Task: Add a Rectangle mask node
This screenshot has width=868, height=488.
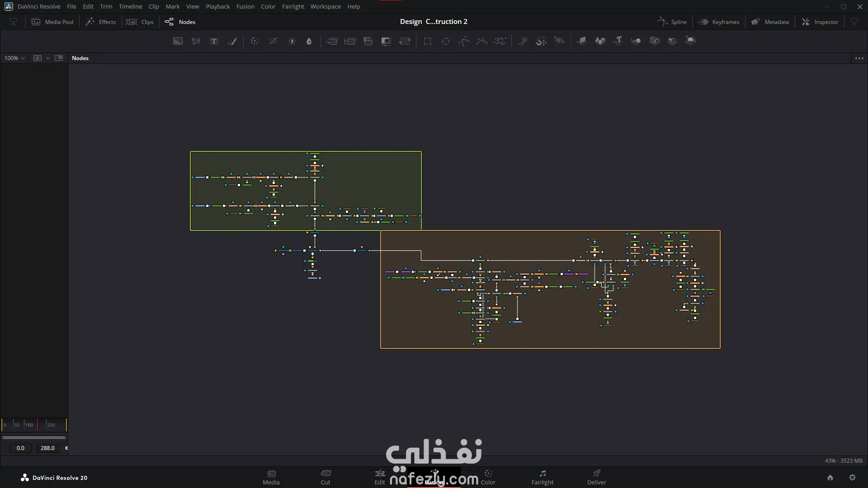Action: tap(427, 41)
